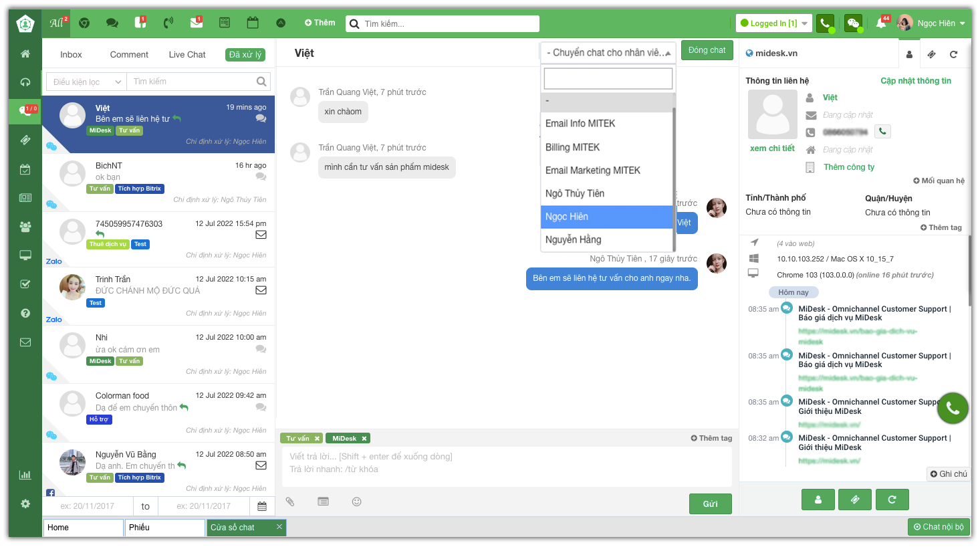Viewport: 980px width, 547px height.
Task: Click the Đóng chat button
Action: click(x=707, y=50)
